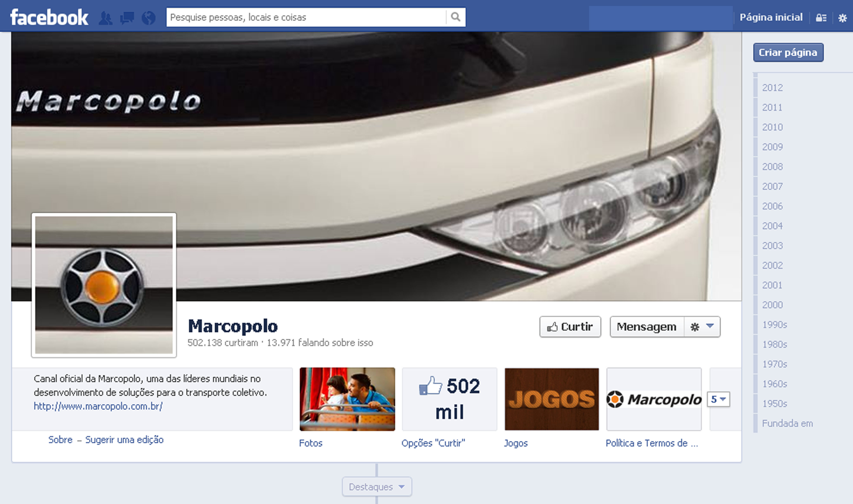Jump to 2007 in timeline

(x=772, y=186)
